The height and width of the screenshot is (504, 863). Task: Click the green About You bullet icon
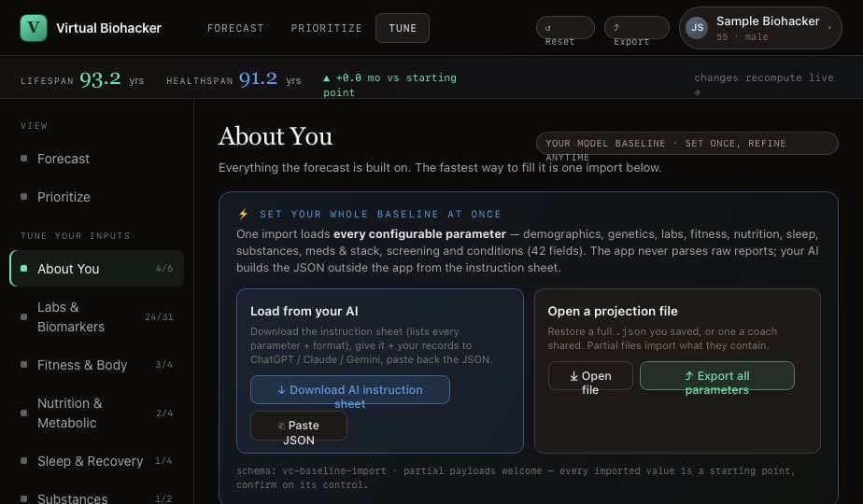[23, 269]
